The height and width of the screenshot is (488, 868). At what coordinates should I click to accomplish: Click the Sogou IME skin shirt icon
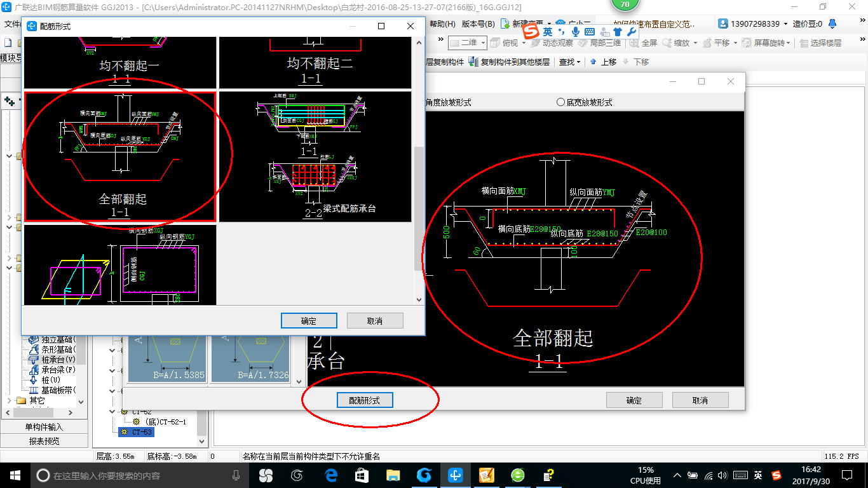click(617, 31)
